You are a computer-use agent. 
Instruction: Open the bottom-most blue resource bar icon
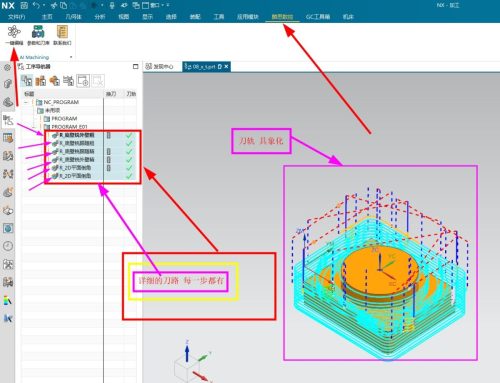pos(8,318)
